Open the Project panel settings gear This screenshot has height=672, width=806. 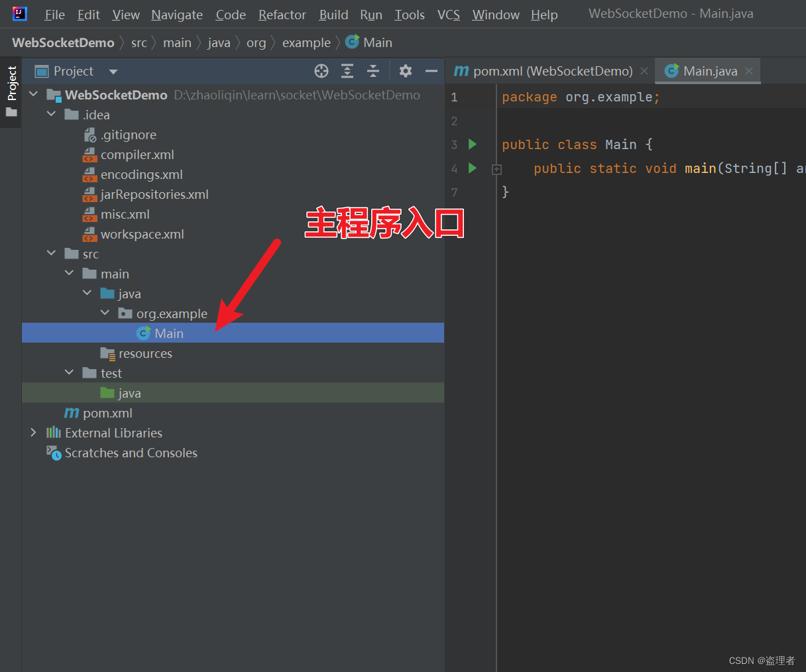pyautogui.click(x=406, y=71)
